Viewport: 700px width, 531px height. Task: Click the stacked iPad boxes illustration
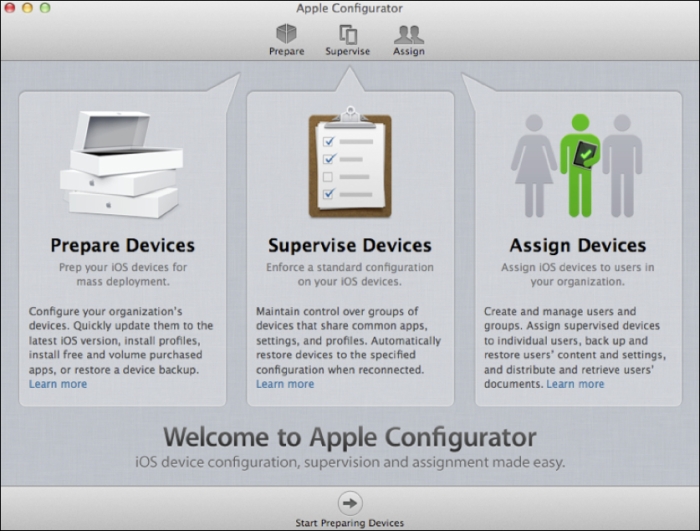click(121, 164)
